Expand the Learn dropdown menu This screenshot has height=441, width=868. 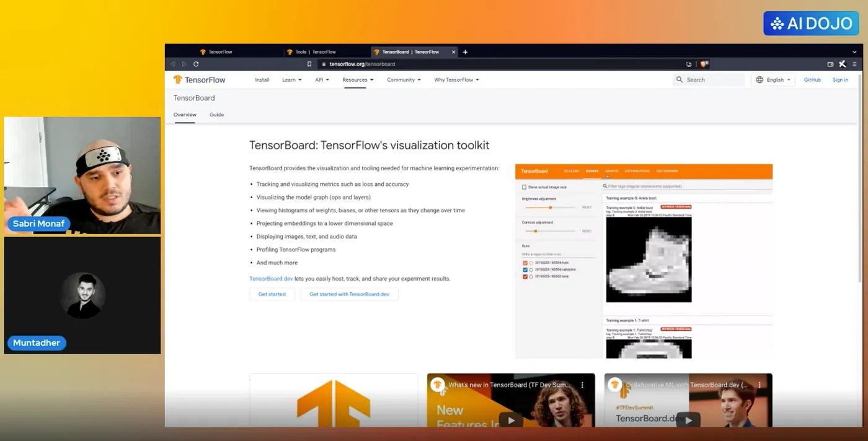point(291,80)
